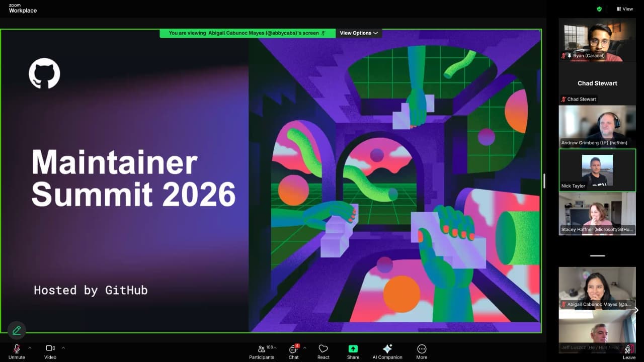The image size is (644, 362).
Task: Select Andrew Grimberg (LF) video thumbnail
Action: (597, 126)
